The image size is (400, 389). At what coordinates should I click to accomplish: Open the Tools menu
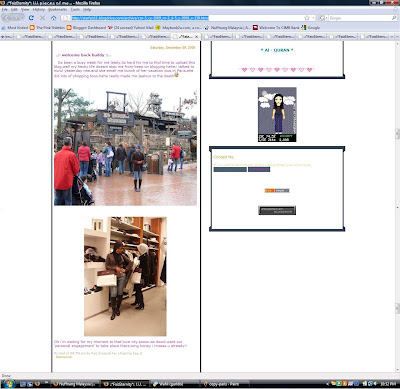(x=75, y=10)
